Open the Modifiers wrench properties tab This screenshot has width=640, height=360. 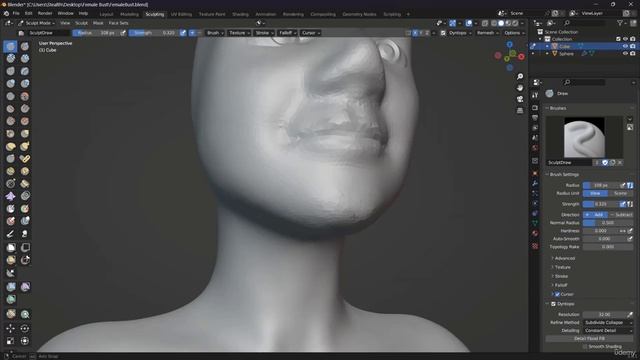click(x=535, y=184)
